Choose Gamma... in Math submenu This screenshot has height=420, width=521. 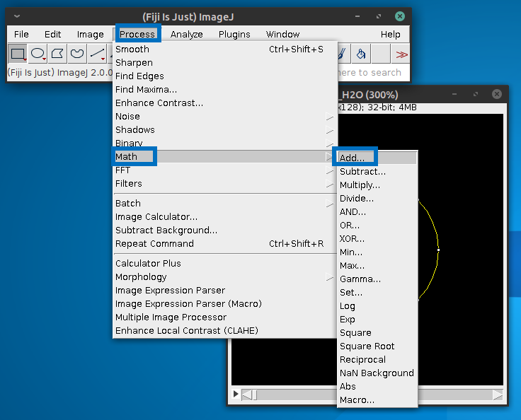pyautogui.click(x=377, y=279)
